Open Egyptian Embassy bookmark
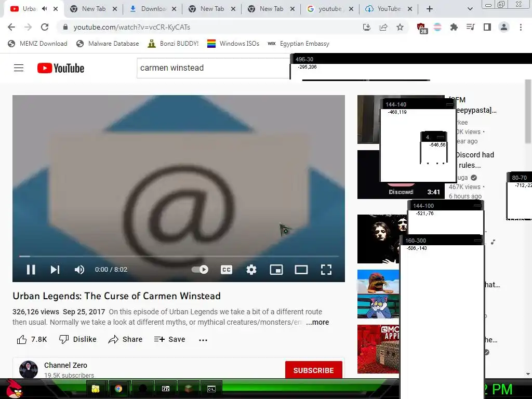This screenshot has width=532, height=399. coord(298,44)
